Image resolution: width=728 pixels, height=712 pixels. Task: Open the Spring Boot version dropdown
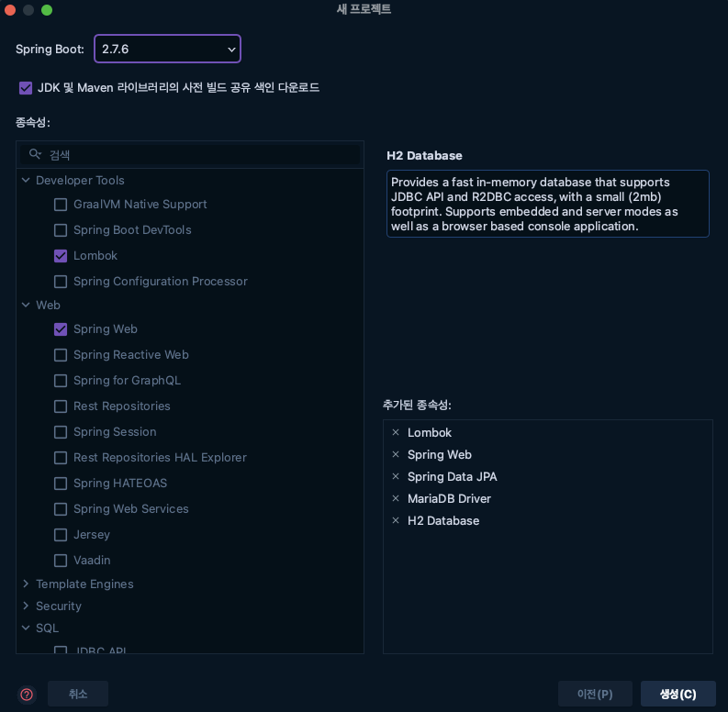[x=167, y=49]
